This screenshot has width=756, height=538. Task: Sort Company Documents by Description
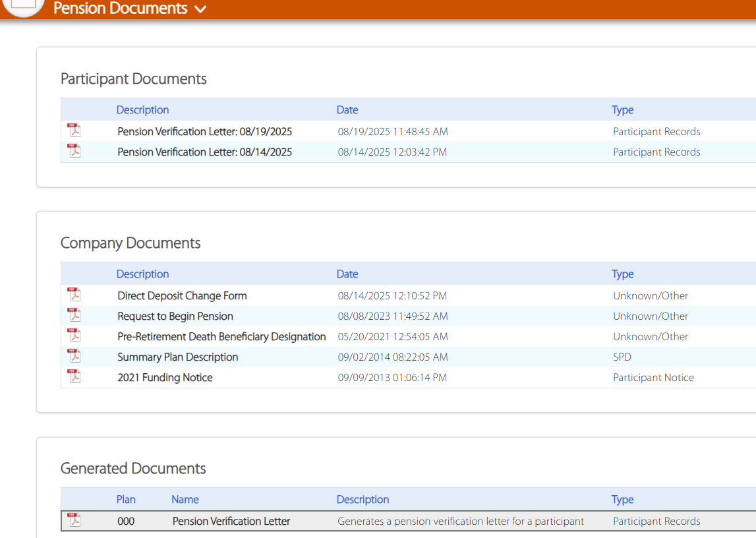[x=143, y=274]
